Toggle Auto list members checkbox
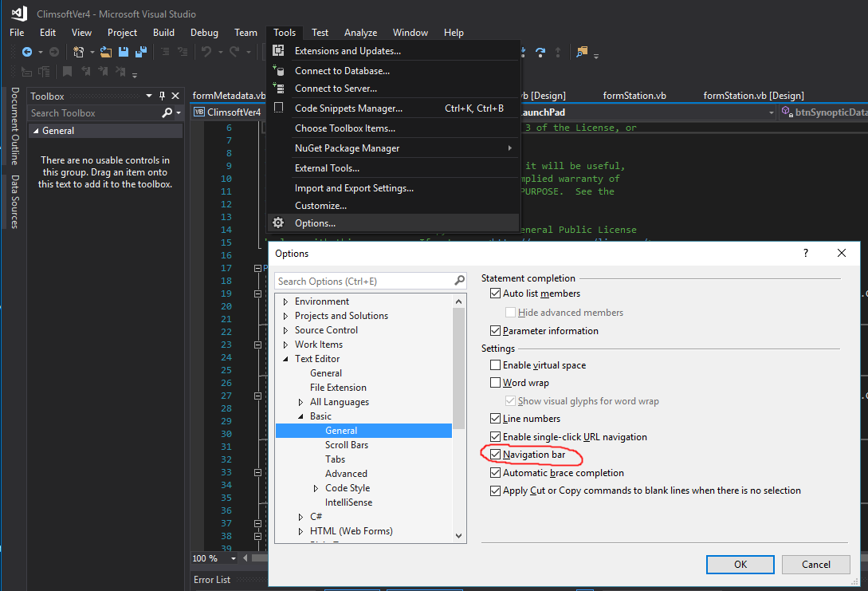Screen dimensions: 868x591 496,294
